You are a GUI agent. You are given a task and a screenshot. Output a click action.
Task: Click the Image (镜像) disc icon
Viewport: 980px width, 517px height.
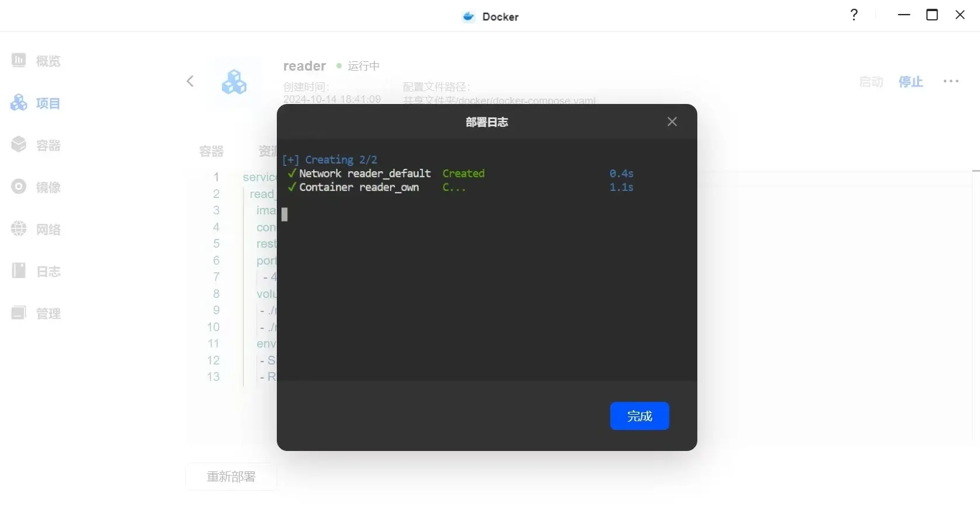[x=19, y=187]
